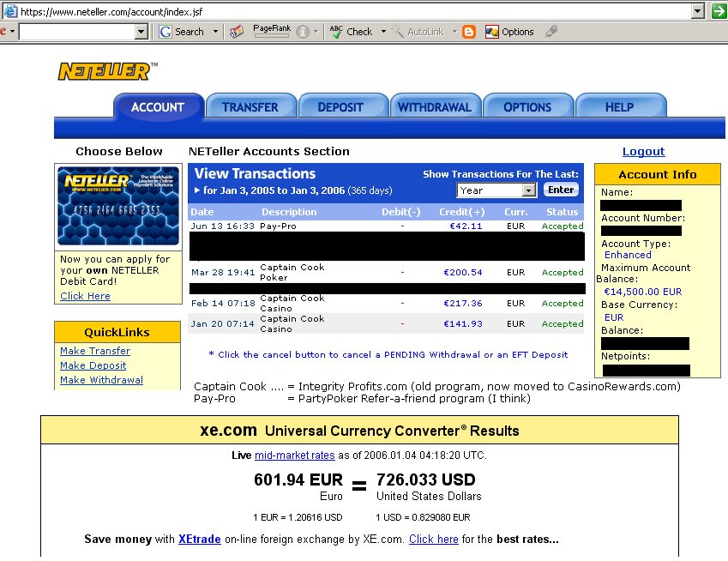
Task: Click the €141.93 credit amount
Action: (x=463, y=323)
